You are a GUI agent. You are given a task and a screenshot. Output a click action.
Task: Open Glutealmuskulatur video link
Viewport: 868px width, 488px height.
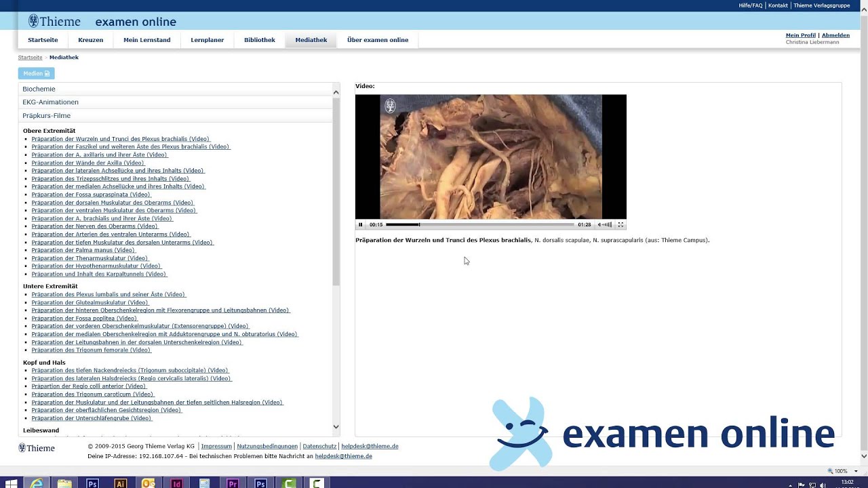[90, 303]
